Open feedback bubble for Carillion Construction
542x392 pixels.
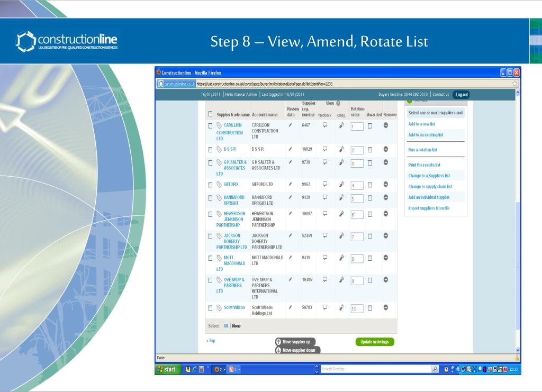point(325,125)
